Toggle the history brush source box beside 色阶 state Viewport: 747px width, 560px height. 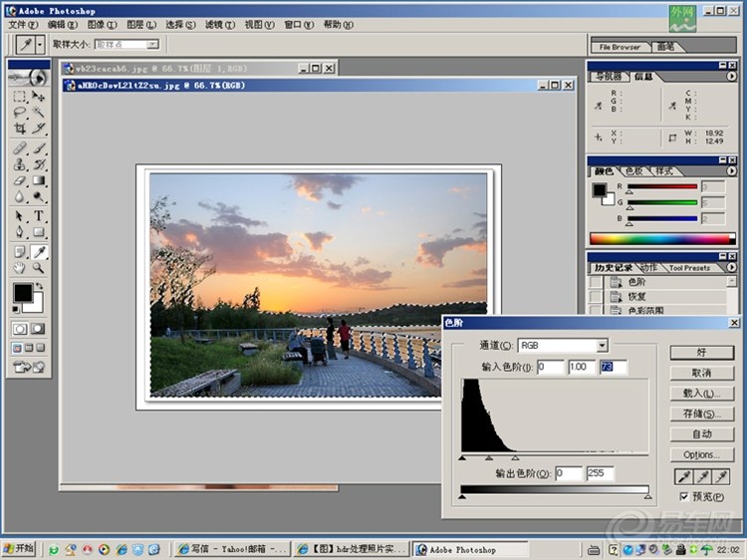coord(596,282)
